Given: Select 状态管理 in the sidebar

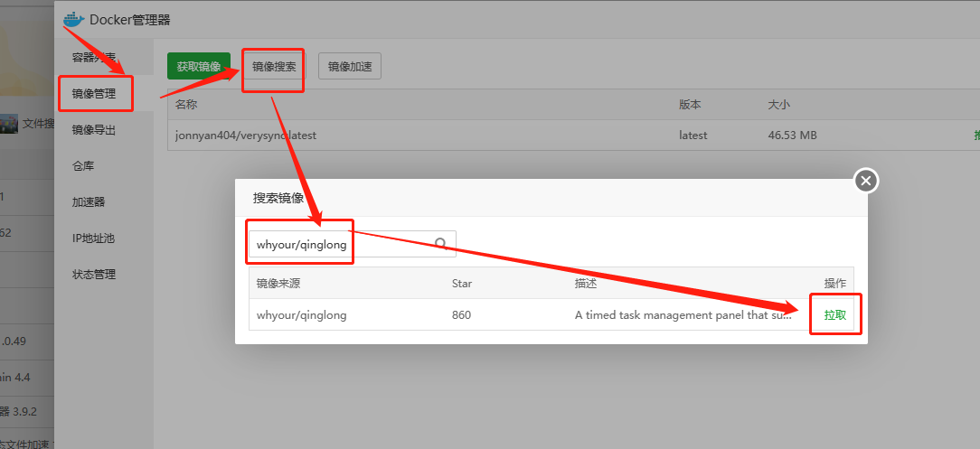Looking at the screenshot, I should (x=94, y=275).
